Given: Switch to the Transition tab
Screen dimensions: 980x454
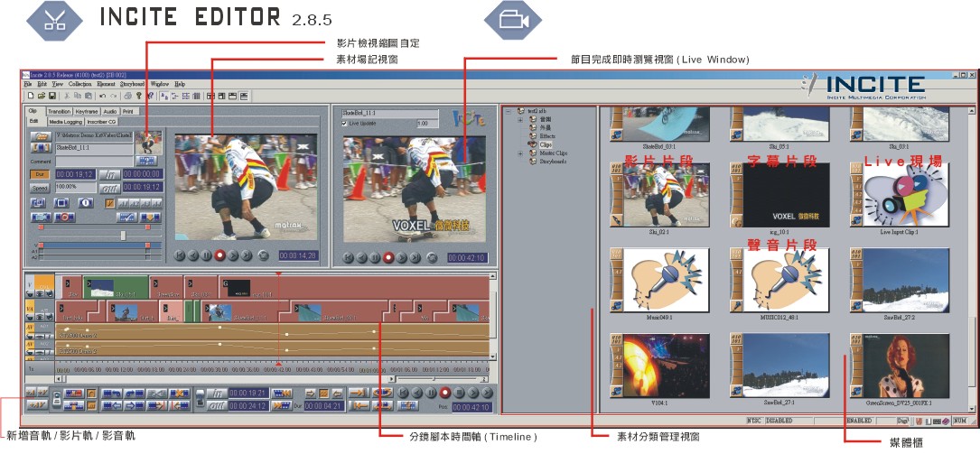Looking at the screenshot, I should pos(60,111).
